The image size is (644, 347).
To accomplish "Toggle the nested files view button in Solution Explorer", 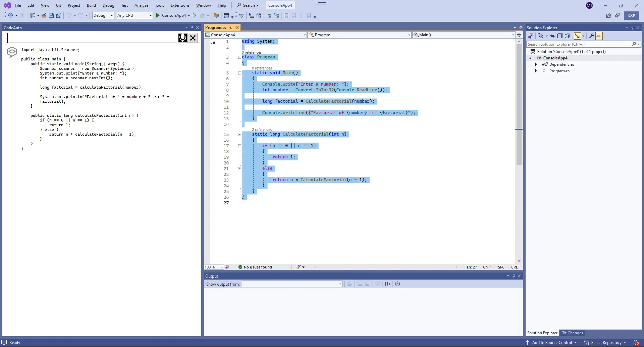I will coord(578,36).
